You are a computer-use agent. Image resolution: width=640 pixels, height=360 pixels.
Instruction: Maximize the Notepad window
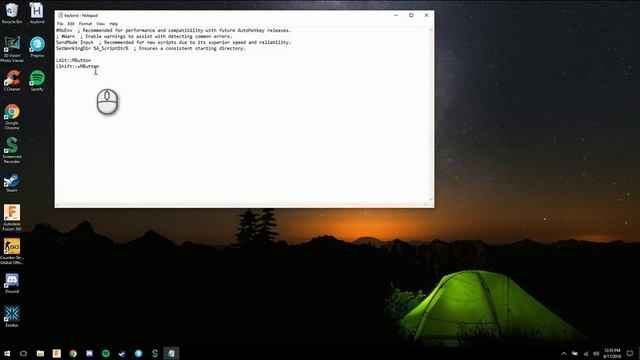pyautogui.click(x=411, y=15)
